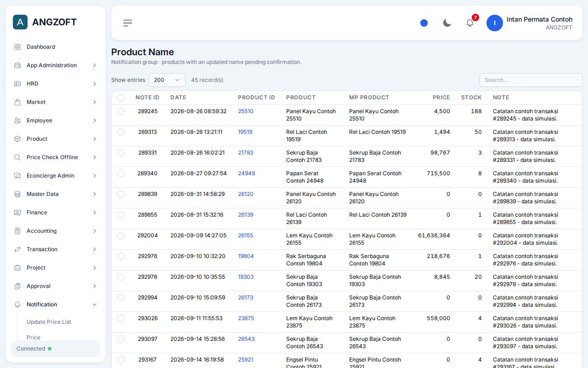Screen dimensions: 588x368
Task: Click the HRD sidebar icon
Action: [17, 84]
